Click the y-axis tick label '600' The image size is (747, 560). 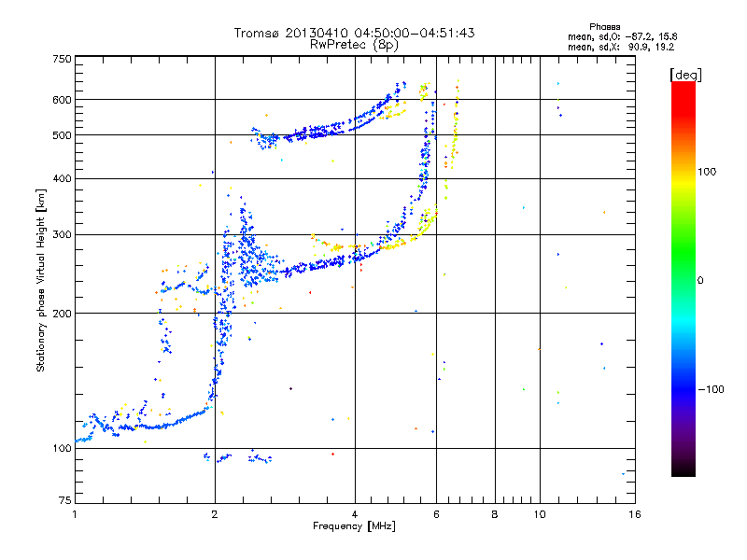pos(63,100)
